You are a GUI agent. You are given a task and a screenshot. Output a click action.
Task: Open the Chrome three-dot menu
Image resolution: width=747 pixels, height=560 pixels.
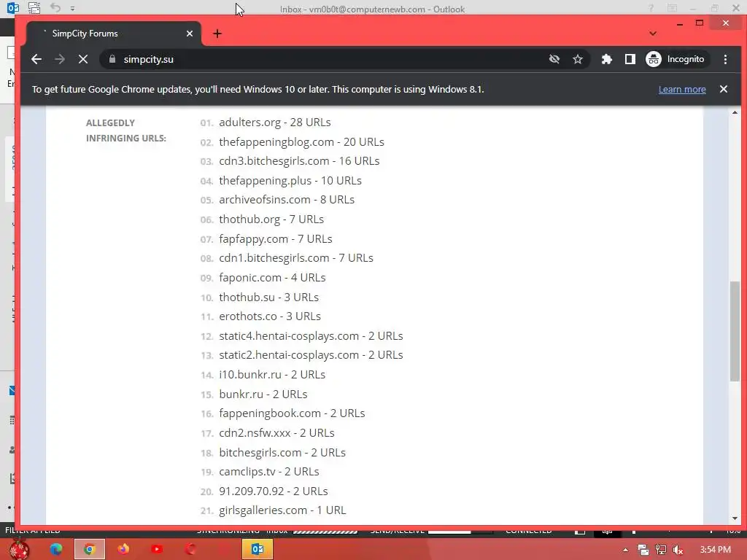[725, 59]
